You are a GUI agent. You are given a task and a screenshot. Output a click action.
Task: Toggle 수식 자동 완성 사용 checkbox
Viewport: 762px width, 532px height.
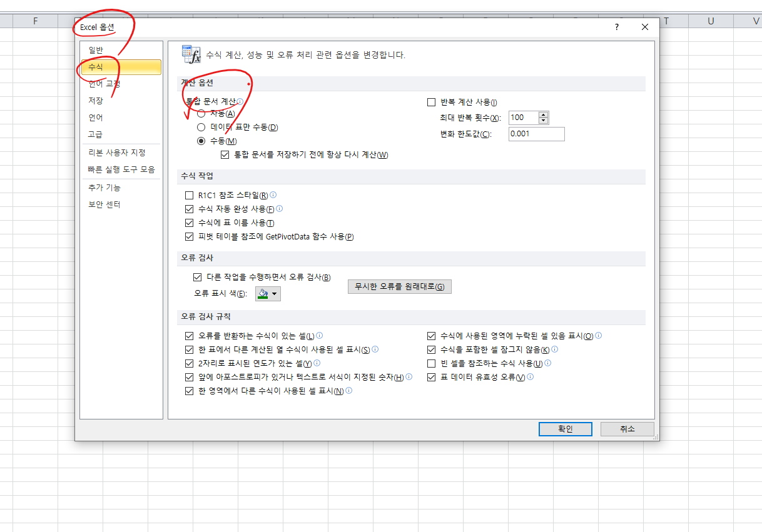pos(190,209)
